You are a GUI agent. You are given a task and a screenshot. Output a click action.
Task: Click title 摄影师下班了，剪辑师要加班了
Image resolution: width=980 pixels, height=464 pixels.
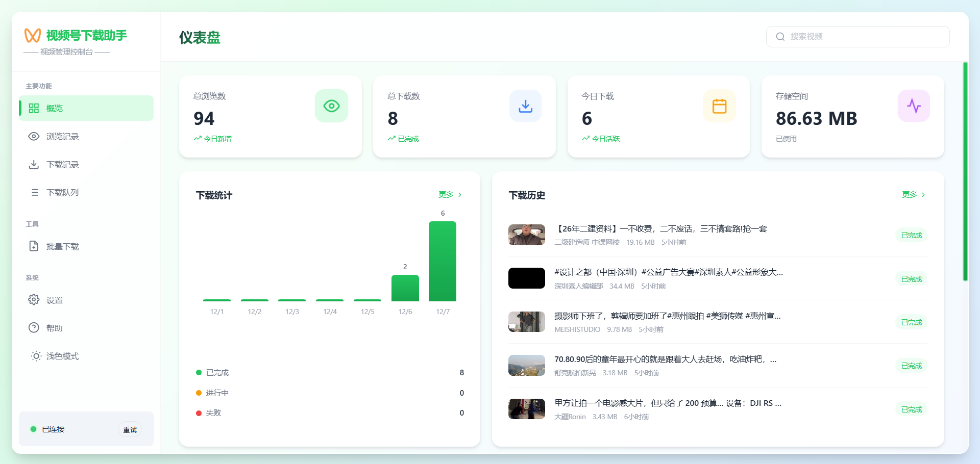[x=668, y=316]
